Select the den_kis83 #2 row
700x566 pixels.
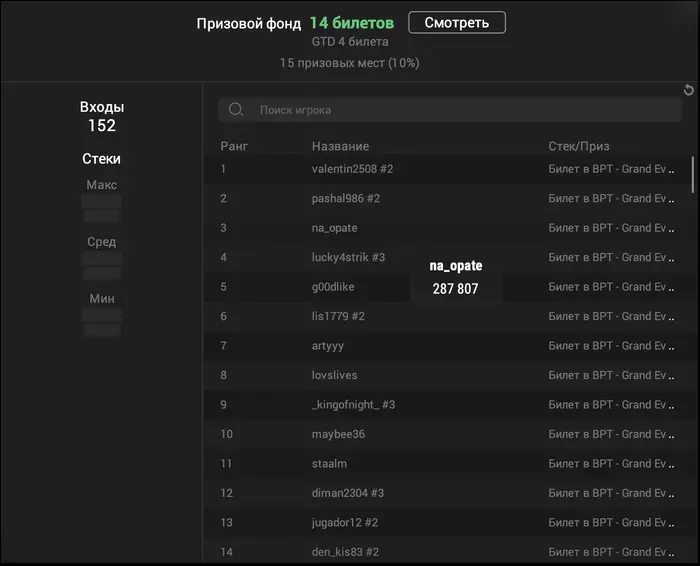point(345,552)
